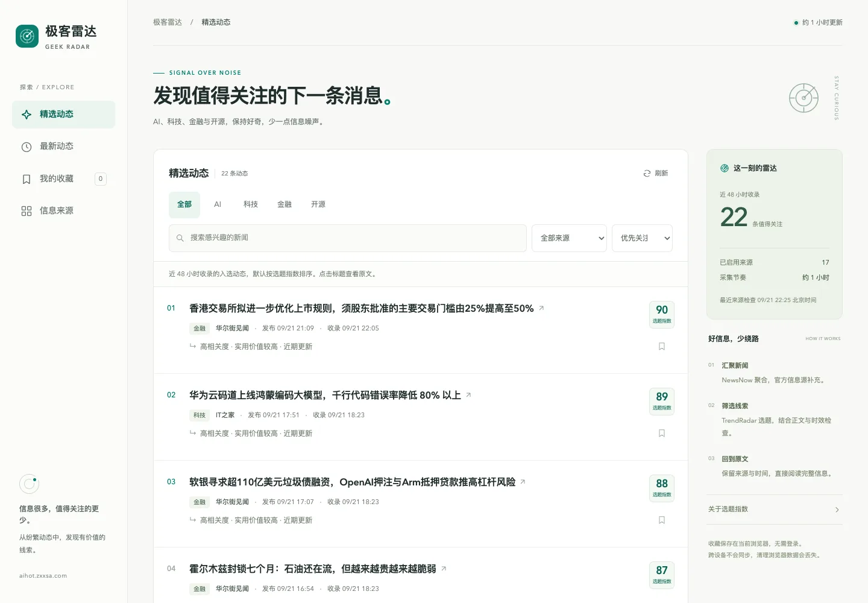Select the 金融 category tab
The width and height of the screenshot is (868, 603).
(x=285, y=204)
